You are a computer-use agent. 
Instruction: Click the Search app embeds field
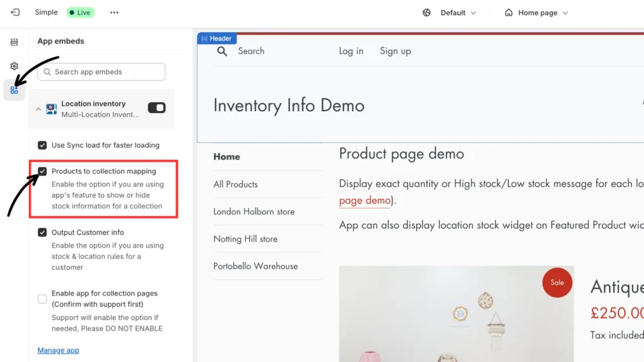[x=101, y=72]
